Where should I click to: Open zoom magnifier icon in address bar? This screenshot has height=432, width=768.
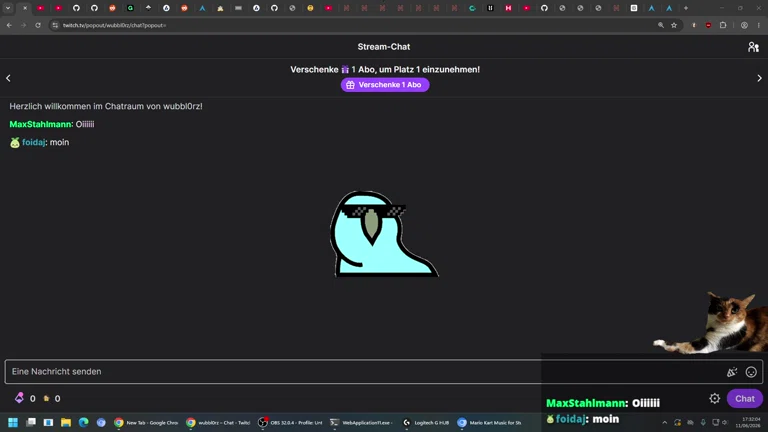pos(661,25)
